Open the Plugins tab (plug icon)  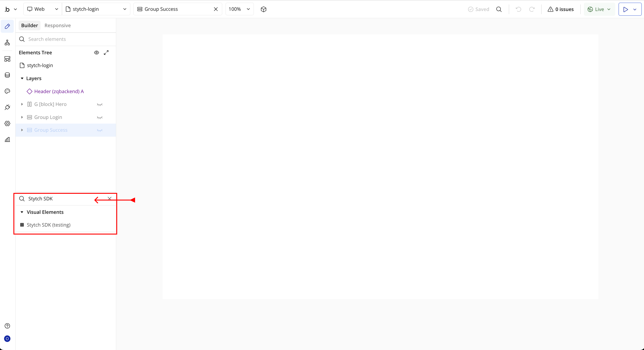click(7, 107)
